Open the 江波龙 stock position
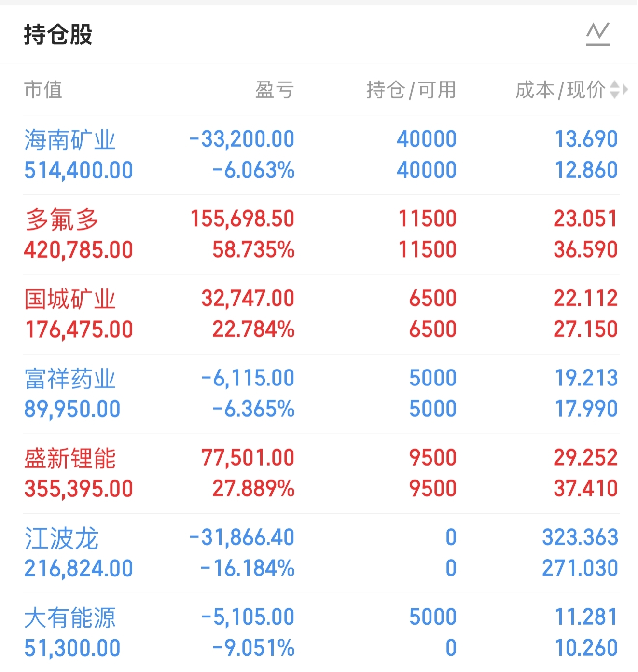The width and height of the screenshot is (638, 672). tap(321, 553)
